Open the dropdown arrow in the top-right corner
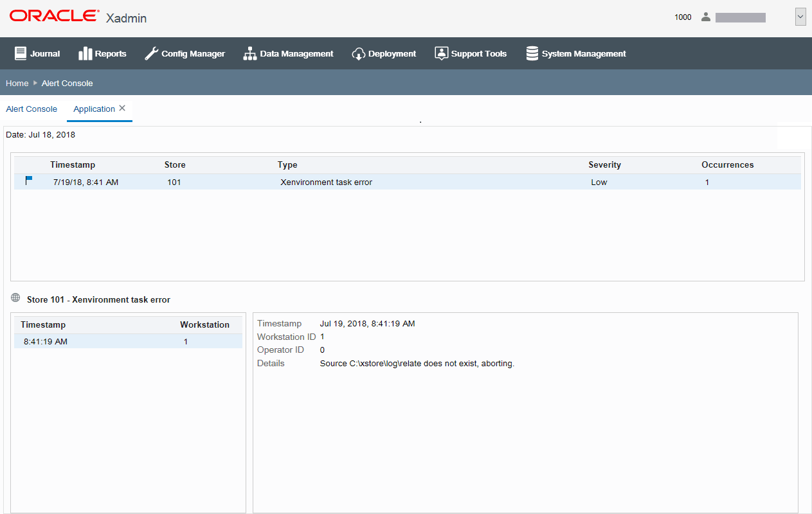Image resolution: width=812 pixels, height=514 pixels. 800,16
